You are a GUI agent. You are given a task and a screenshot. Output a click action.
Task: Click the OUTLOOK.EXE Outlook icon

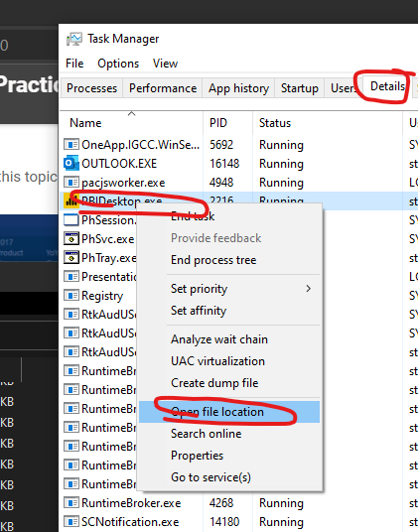(71, 164)
